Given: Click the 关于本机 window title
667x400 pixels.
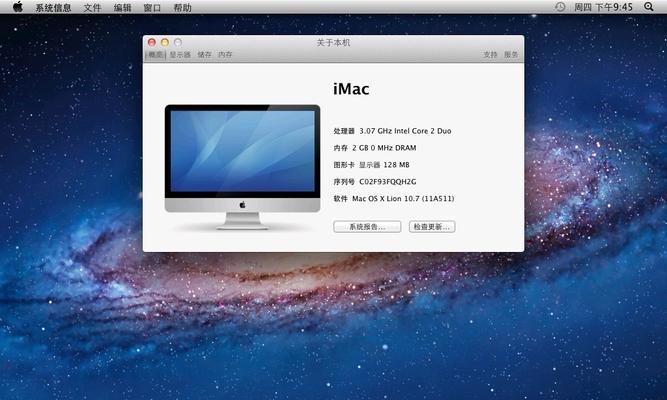Looking at the screenshot, I should coord(333,43).
